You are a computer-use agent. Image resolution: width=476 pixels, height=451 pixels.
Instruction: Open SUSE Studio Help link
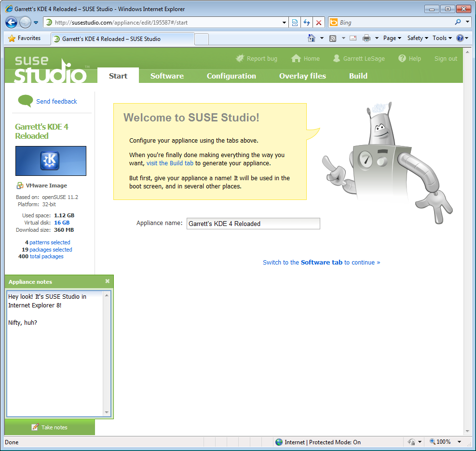409,58
